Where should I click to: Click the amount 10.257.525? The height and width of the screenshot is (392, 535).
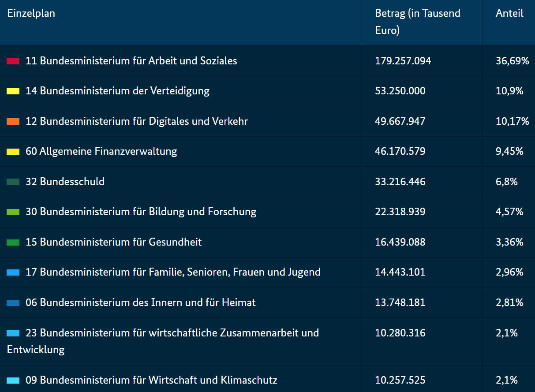400,380
